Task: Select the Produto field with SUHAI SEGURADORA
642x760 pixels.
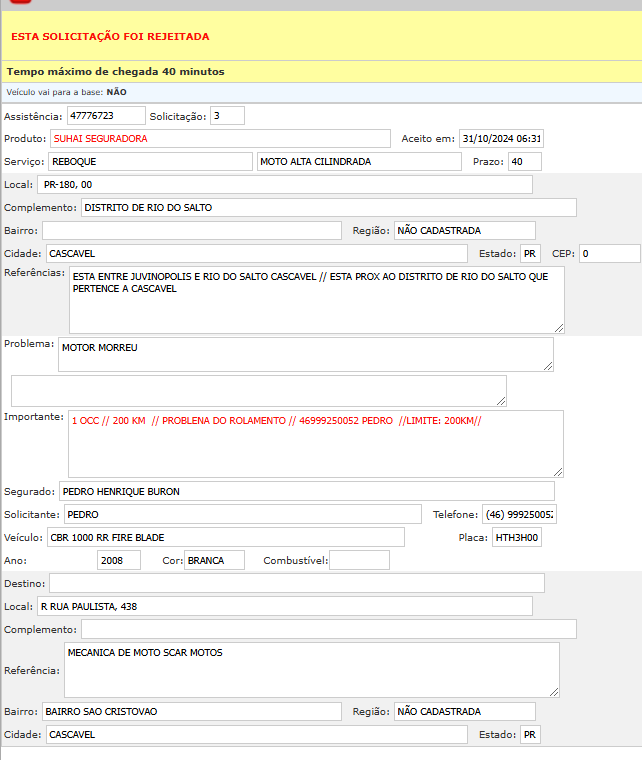Action: point(219,139)
